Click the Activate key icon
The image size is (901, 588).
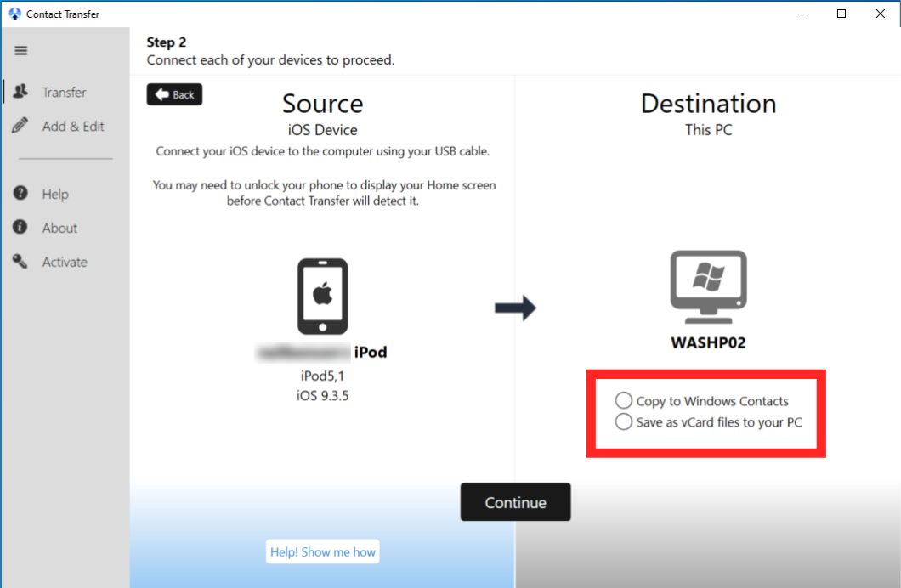(x=20, y=261)
